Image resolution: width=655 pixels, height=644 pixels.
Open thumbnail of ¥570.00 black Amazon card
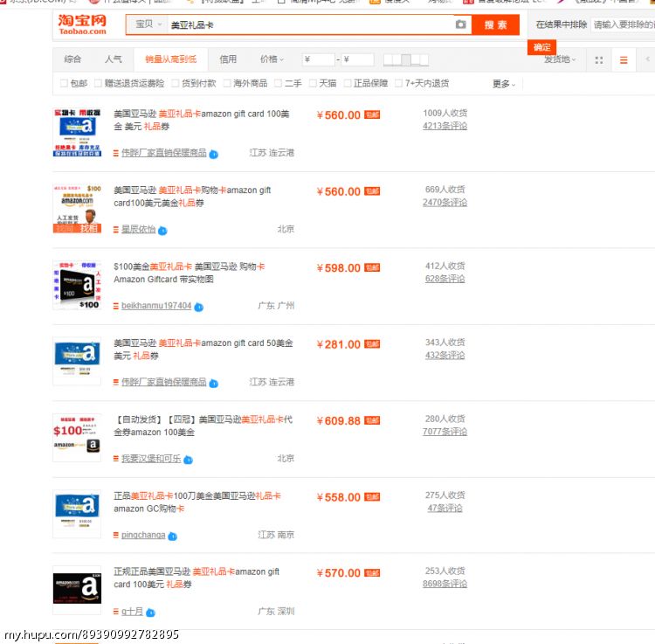(77, 590)
